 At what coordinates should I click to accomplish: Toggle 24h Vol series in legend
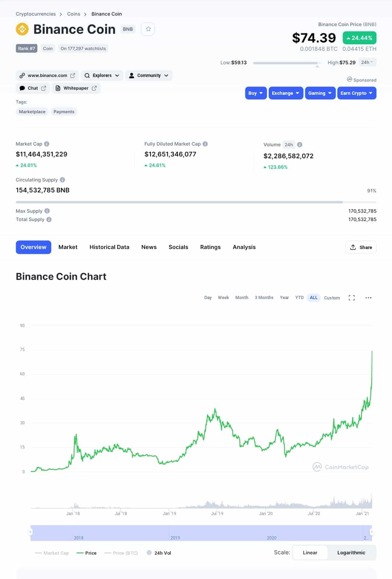(159, 553)
